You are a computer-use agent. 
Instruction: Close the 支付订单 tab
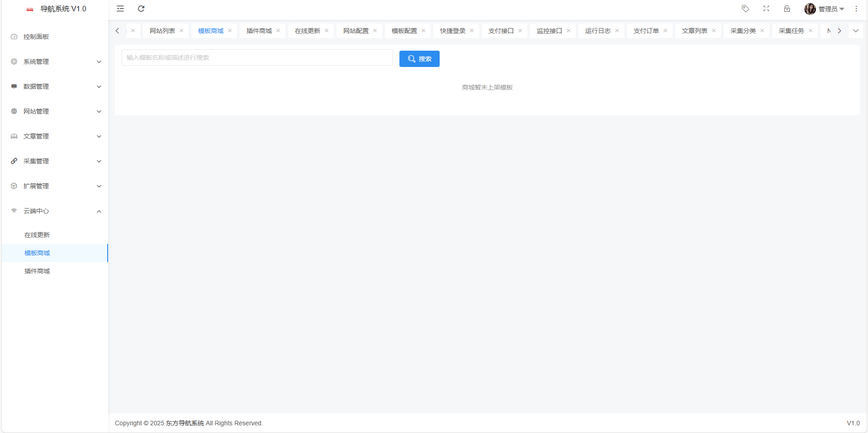pyautogui.click(x=665, y=30)
